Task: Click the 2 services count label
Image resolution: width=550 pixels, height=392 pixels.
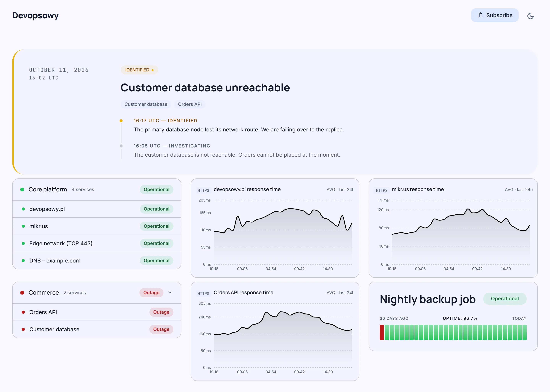Action: (75, 292)
